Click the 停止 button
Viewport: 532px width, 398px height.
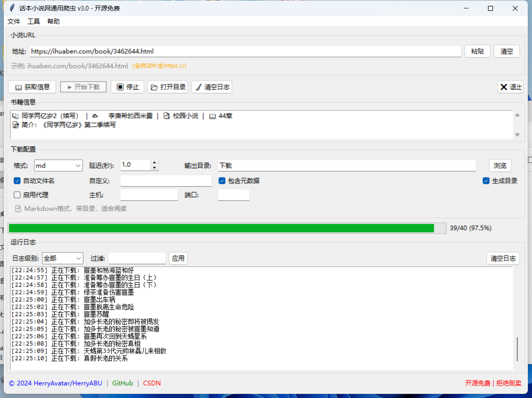[127, 87]
